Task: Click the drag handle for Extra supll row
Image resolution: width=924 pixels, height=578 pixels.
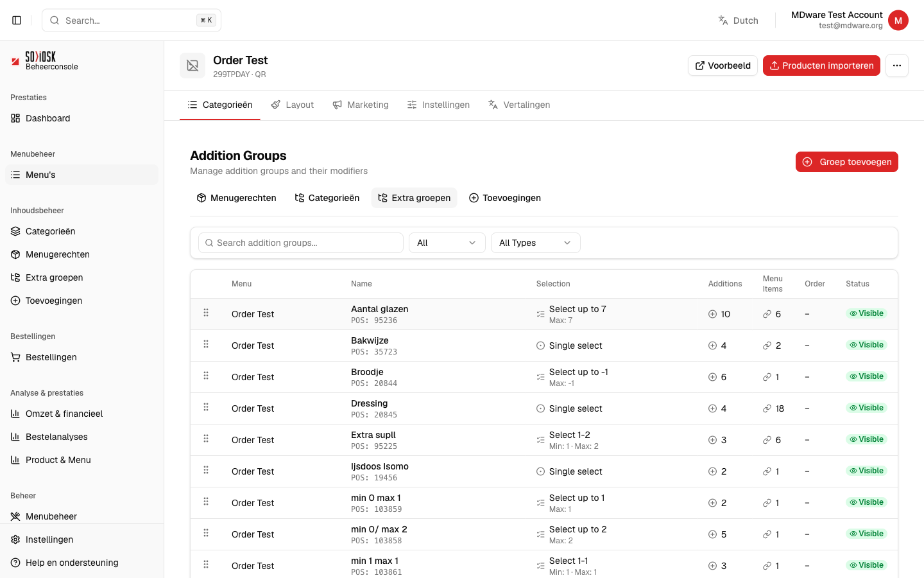Action: click(x=206, y=439)
